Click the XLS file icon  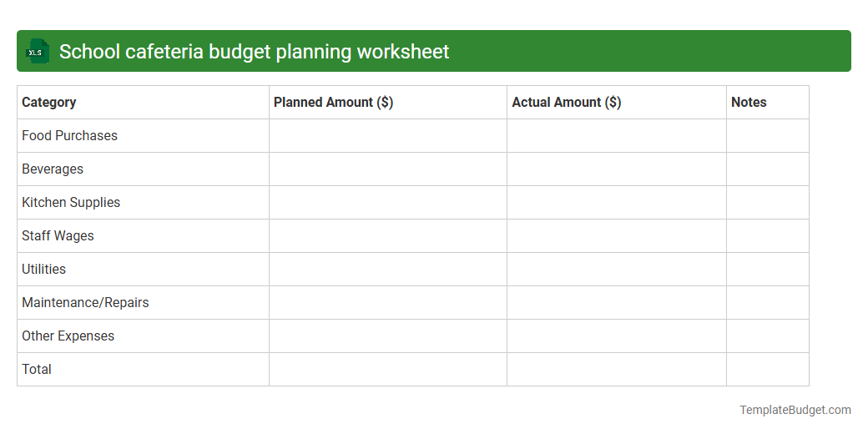pyautogui.click(x=37, y=51)
